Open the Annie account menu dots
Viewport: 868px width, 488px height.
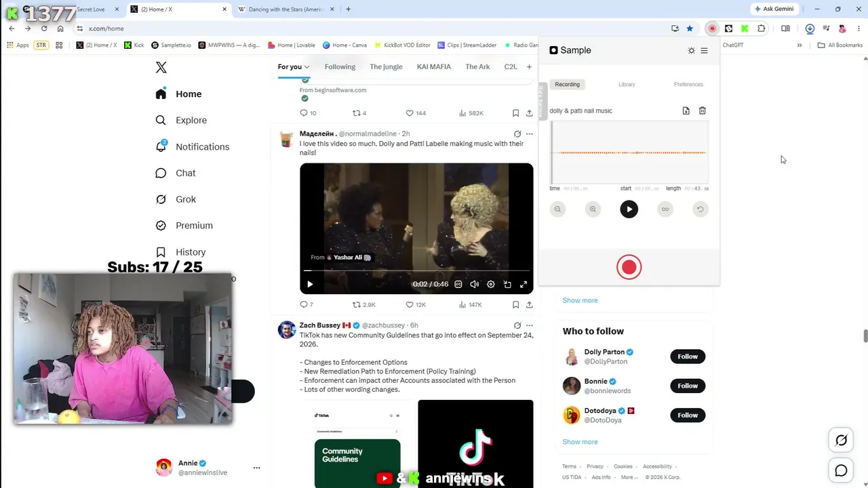[256, 468]
